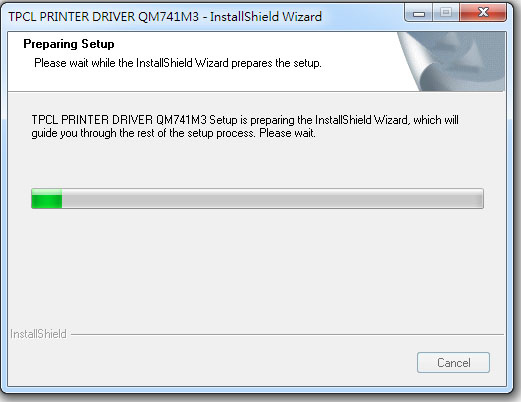
Task: Click the 'Please wait while the InstallShield Wizard' subtitle
Action: (x=178, y=63)
